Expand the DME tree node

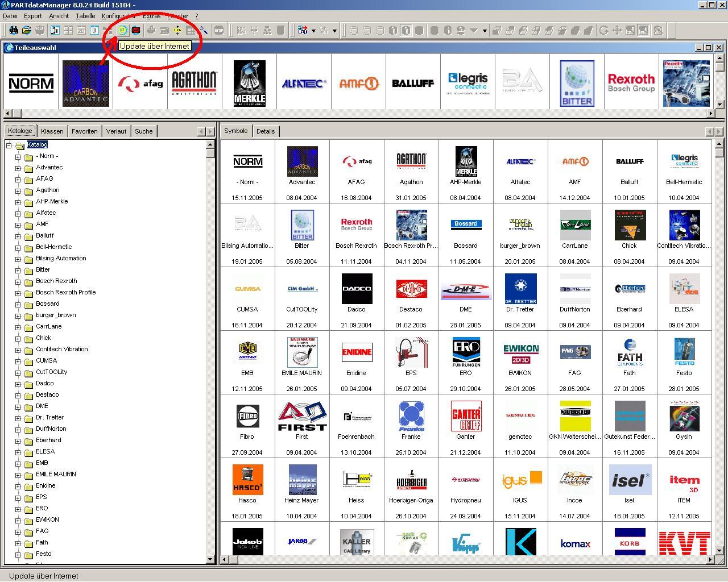18,407
